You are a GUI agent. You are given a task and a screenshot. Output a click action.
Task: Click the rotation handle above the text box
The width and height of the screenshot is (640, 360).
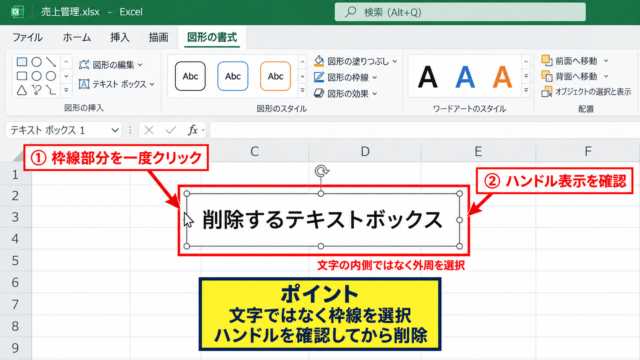point(322,171)
